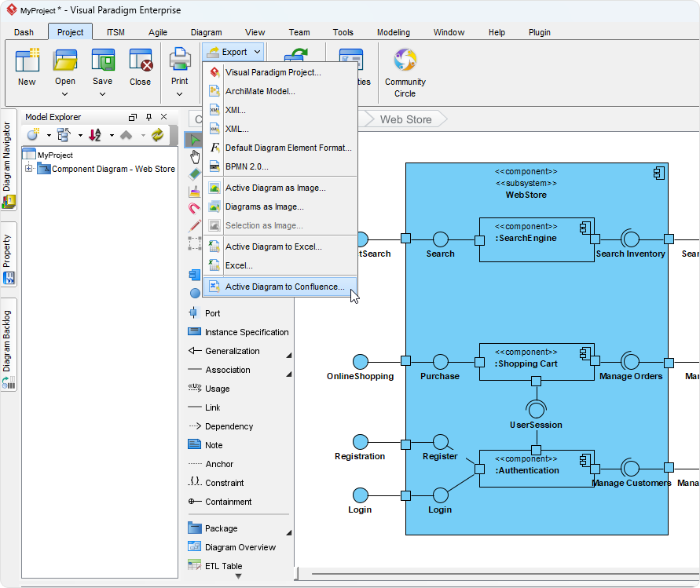Expand Association tool variants triangle
The width and height of the screenshot is (700, 588).
click(289, 374)
